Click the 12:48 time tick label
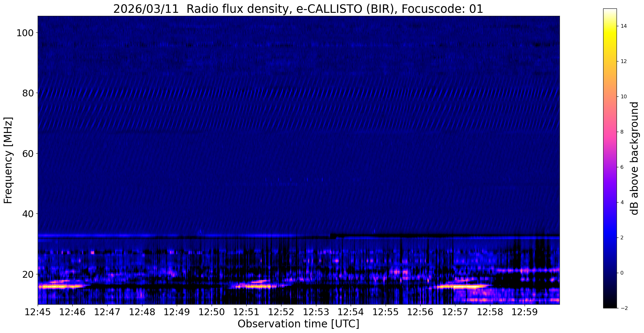Viewport: 644px width, 333px height. click(x=142, y=312)
